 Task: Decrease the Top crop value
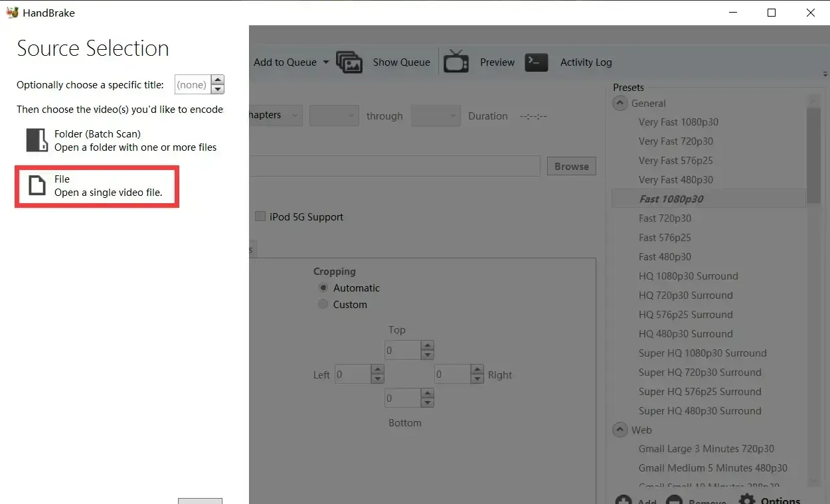pos(428,355)
